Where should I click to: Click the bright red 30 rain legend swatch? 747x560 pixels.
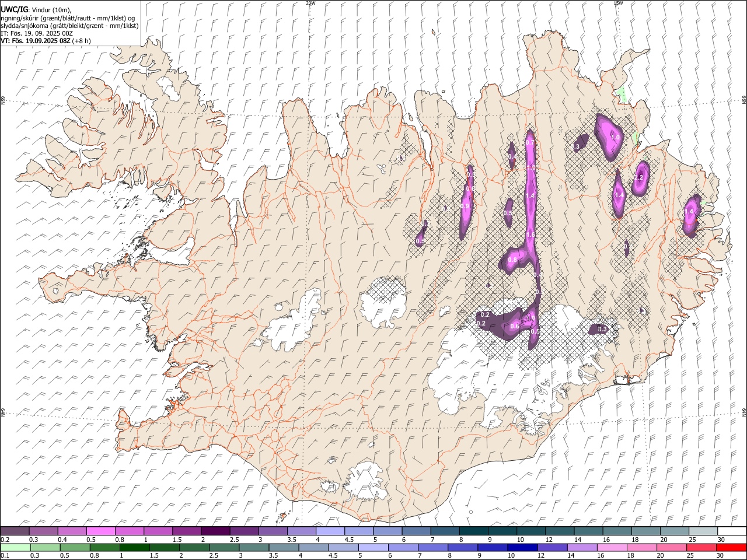[732, 547]
